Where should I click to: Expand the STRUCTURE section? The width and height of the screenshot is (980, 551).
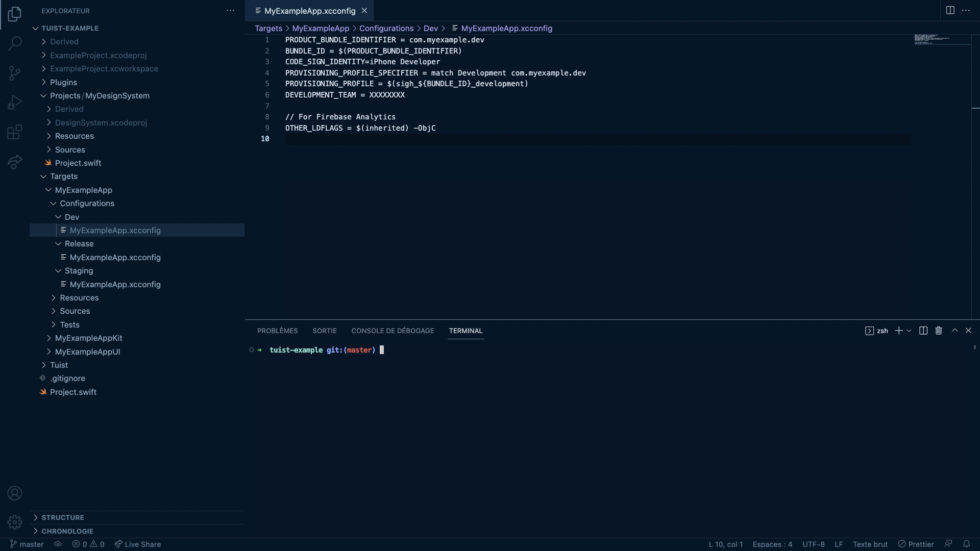point(62,517)
